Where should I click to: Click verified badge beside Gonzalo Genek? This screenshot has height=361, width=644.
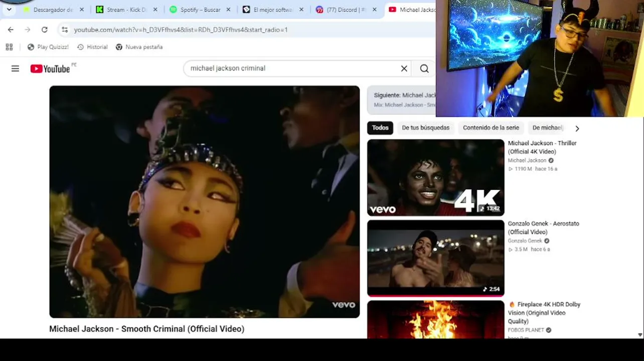click(x=547, y=241)
